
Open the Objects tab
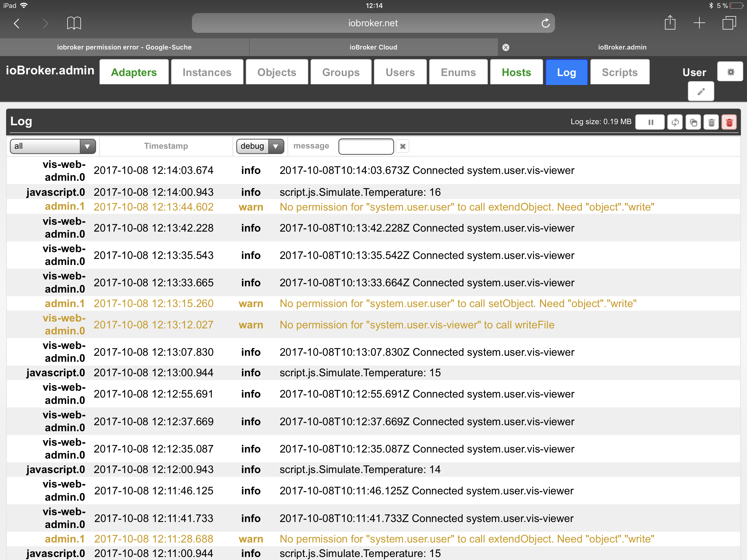[x=277, y=72]
